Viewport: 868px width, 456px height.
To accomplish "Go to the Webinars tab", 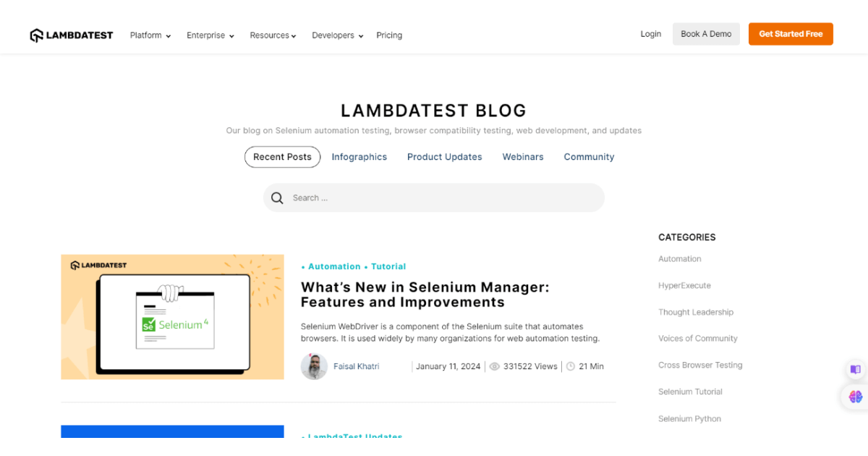I will click(x=523, y=157).
